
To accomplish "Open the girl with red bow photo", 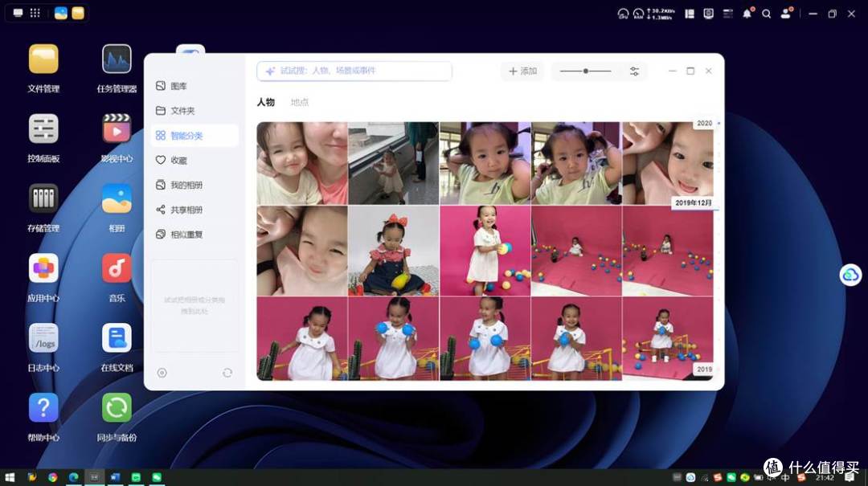I will point(394,251).
